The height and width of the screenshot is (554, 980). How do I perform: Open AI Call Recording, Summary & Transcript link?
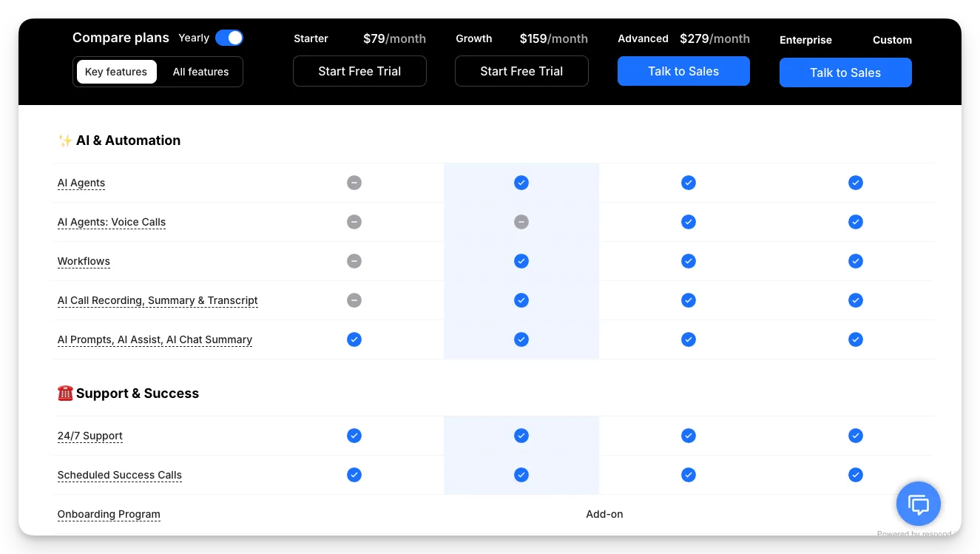[158, 300]
